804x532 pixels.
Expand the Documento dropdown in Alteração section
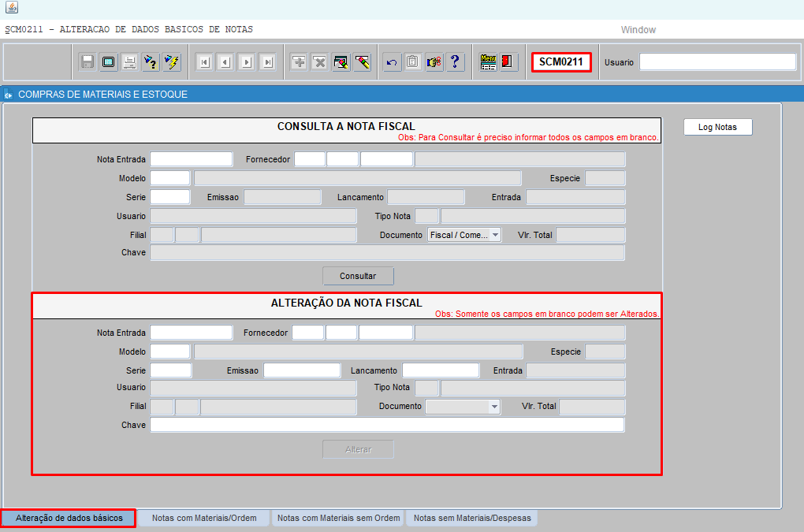pos(493,407)
